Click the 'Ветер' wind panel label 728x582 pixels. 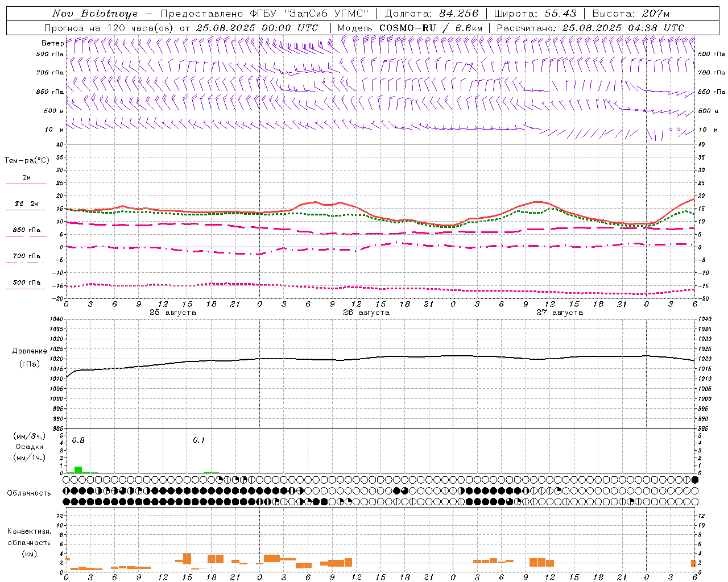(52, 43)
